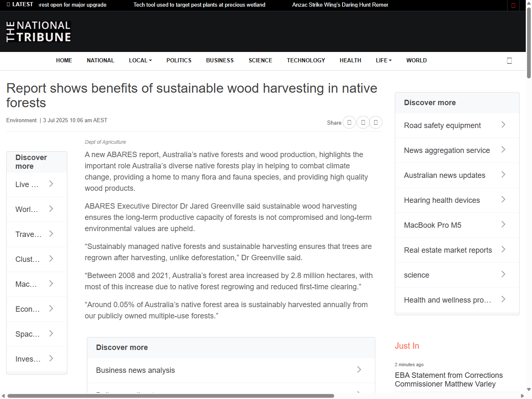The image size is (532, 399).
Task: Open ticker story about pest plants at wetland
Action: (199, 5)
